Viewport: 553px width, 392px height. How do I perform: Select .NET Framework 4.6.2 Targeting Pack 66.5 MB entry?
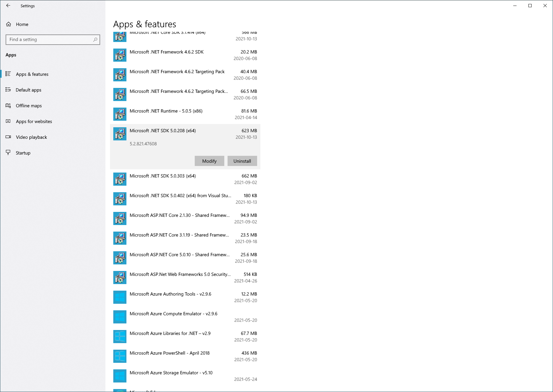[x=185, y=94]
